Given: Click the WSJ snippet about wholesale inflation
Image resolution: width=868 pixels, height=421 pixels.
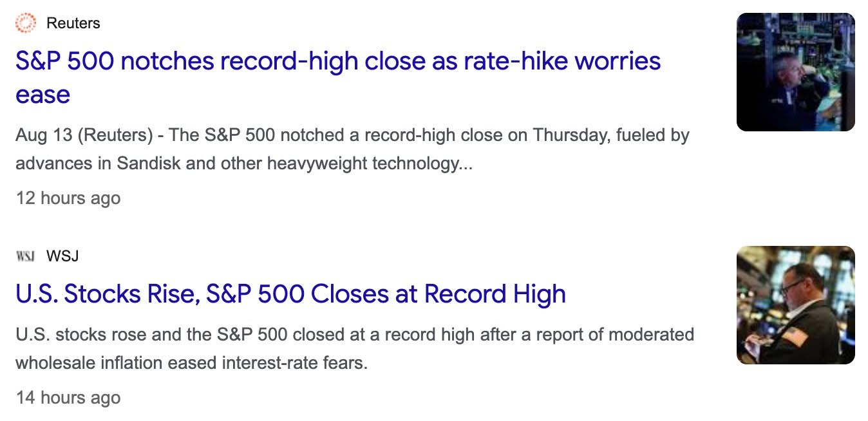Looking at the screenshot, I should click(x=355, y=349).
